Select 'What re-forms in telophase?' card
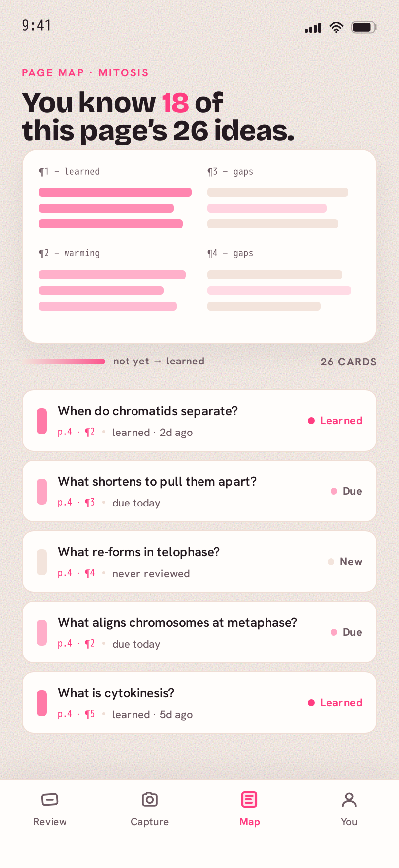Image resolution: width=399 pixels, height=868 pixels. click(x=199, y=562)
